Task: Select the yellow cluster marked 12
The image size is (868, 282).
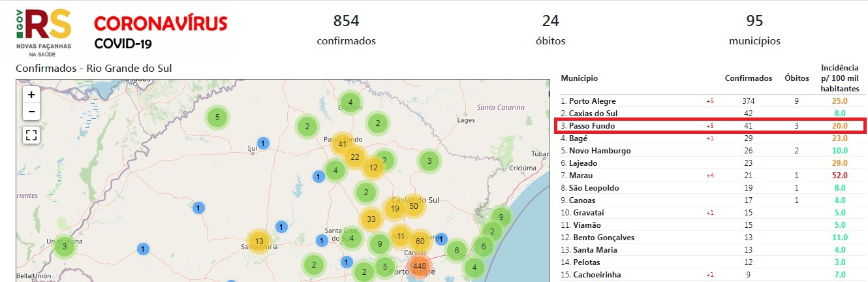Action: [373, 168]
